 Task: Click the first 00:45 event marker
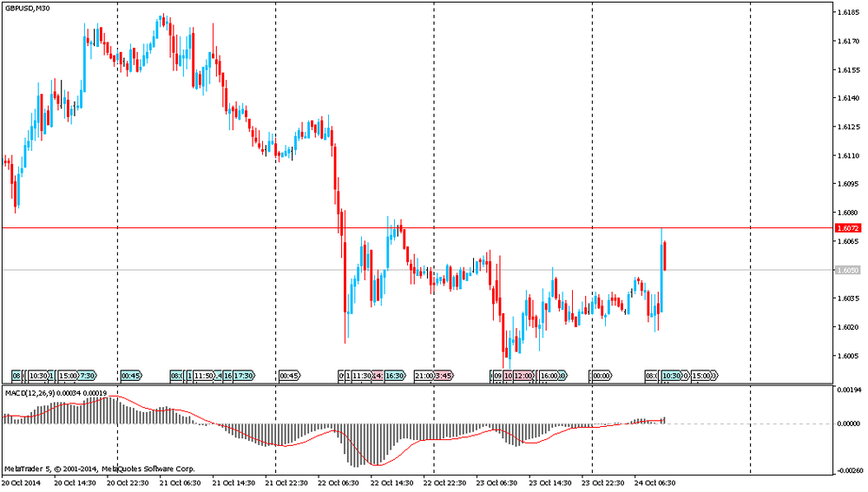[x=131, y=376]
